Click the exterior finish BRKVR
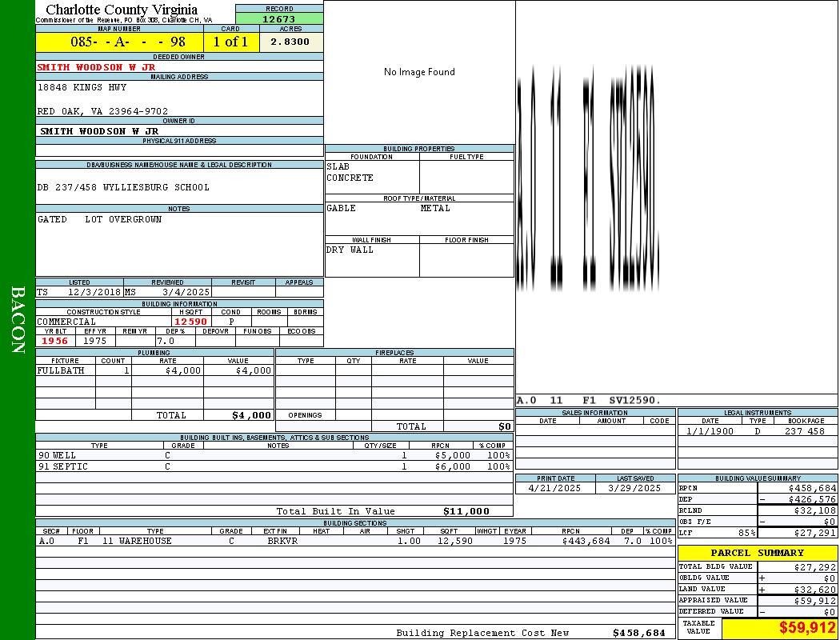The height and width of the screenshot is (640, 840). point(282,541)
